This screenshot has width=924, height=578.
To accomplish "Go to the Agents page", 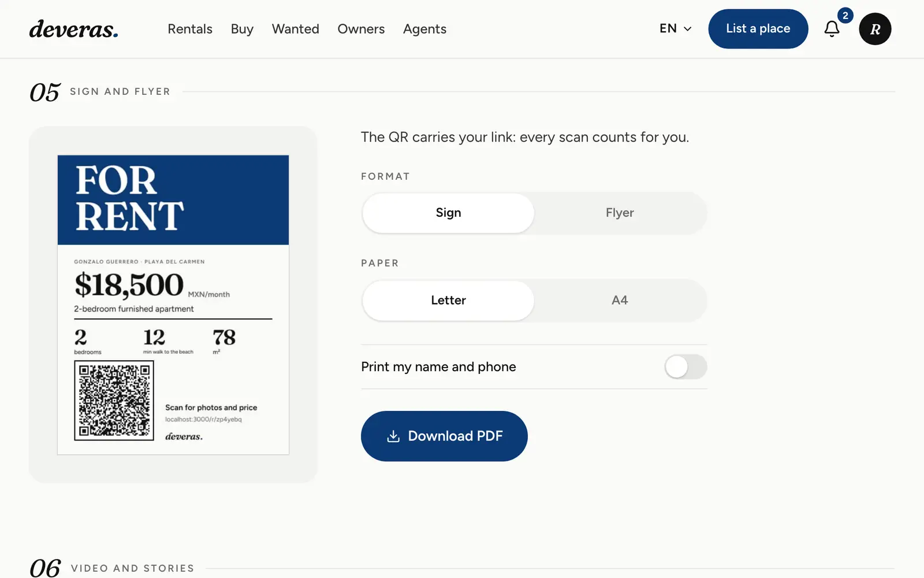I will (x=424, y=29).
